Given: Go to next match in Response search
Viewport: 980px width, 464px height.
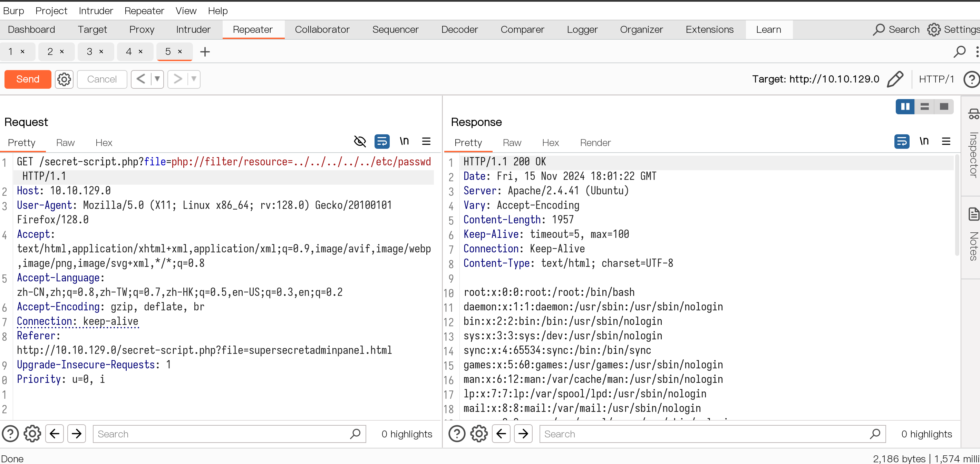Looking at the screenshot, I should click(x=523, y=434).
